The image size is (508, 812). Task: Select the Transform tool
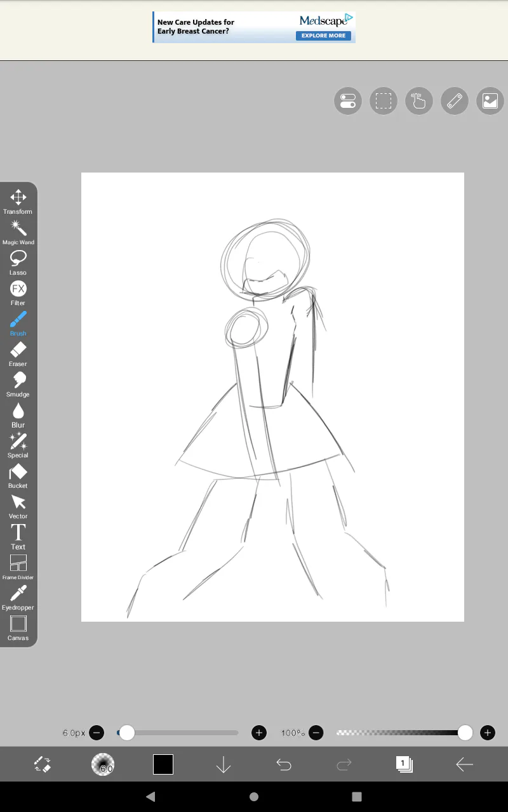pos(18,202)
